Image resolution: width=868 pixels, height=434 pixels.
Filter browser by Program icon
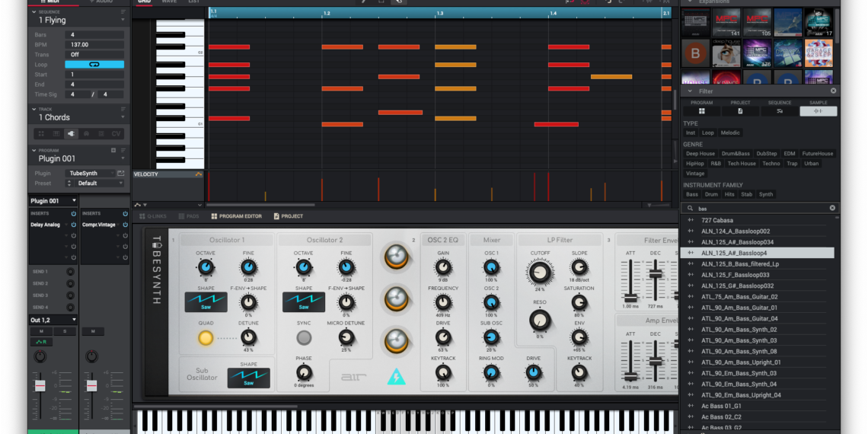pos(701,111)
